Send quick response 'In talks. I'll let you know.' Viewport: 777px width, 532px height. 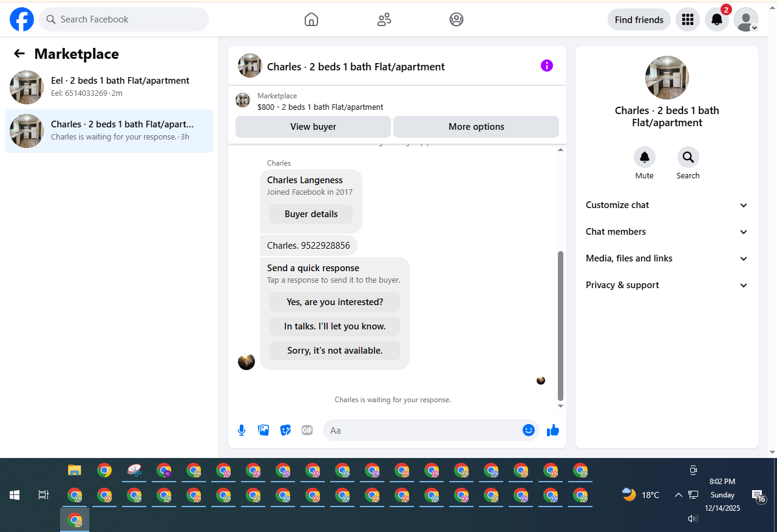click(335, 326)
